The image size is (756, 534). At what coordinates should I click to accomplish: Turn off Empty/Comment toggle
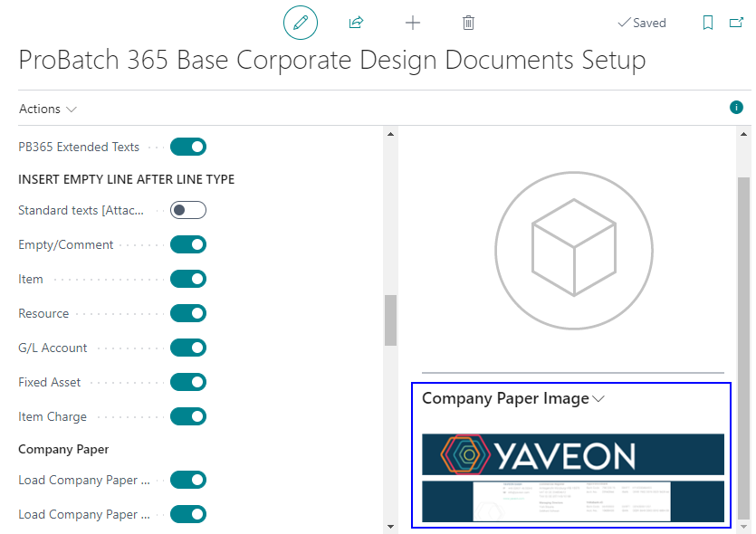(188, 245)
